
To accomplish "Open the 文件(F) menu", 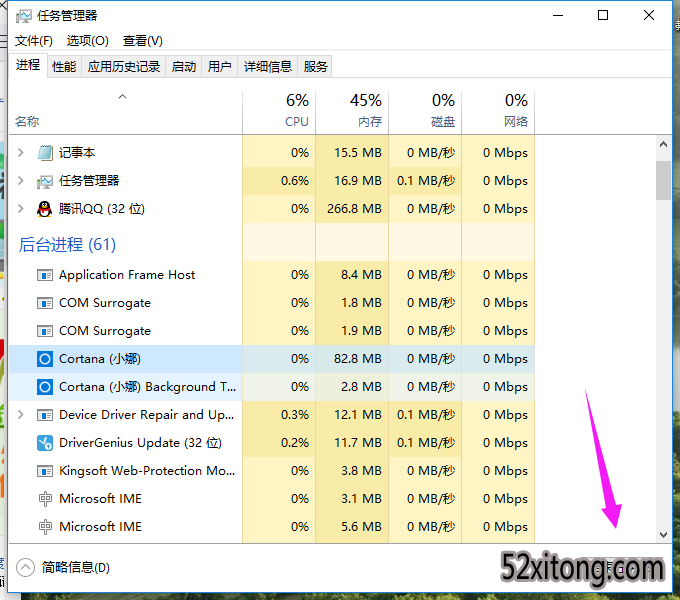I will point(34,41).
